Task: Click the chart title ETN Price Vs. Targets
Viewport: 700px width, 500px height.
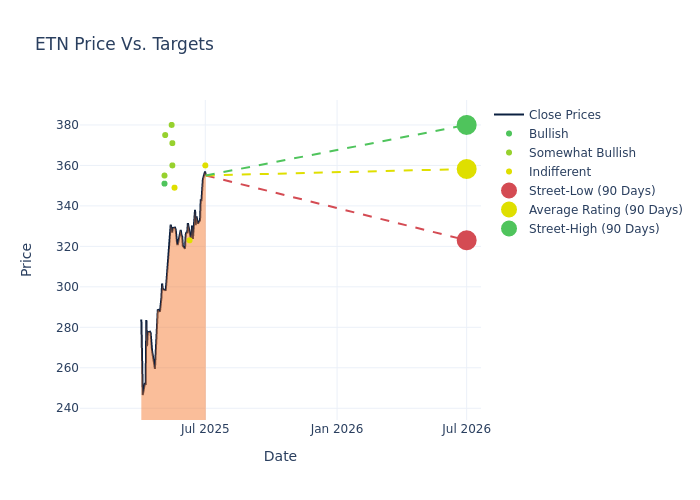Action: coord(124,44)
